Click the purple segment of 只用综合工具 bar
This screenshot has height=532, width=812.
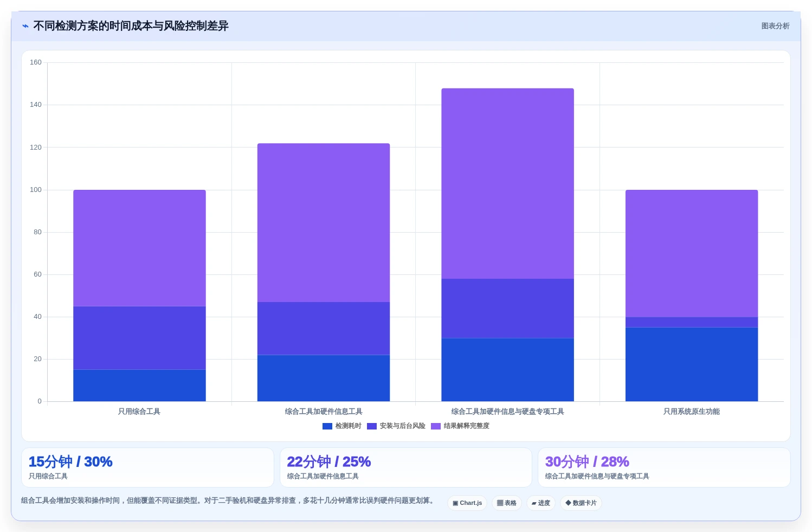click(x=139, y=248)
